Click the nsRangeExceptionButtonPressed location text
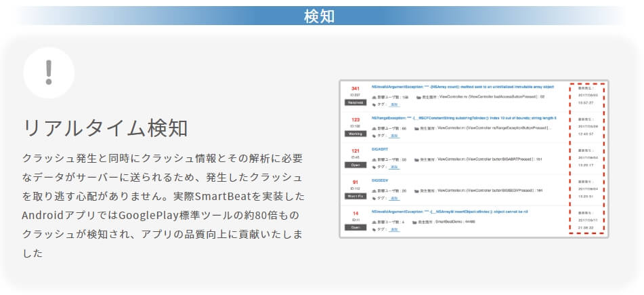 (x=494, y=128)
